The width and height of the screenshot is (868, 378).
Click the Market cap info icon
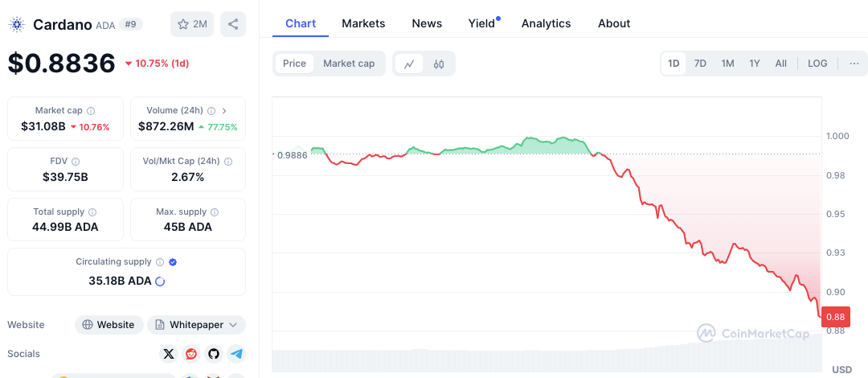[x=91, y=111]
